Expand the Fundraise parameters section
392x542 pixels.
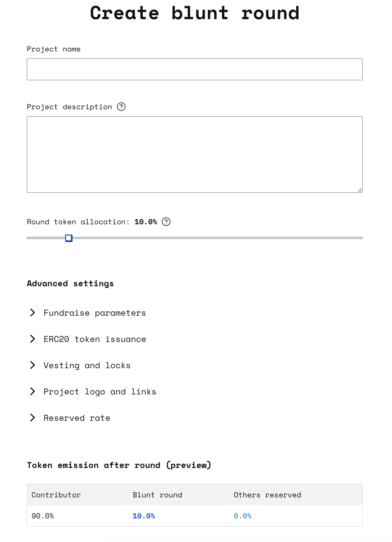(94, 313)
